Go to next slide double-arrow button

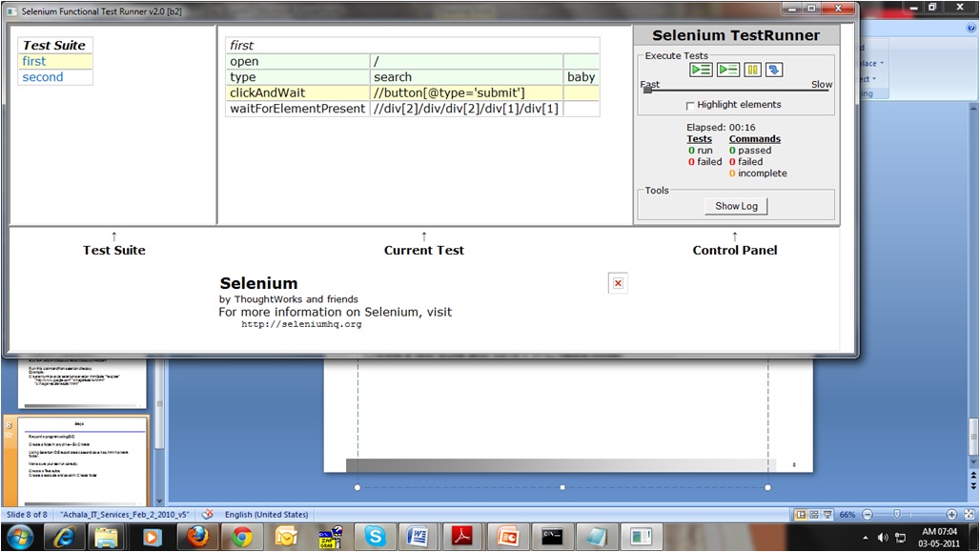[x=973, y=485]
